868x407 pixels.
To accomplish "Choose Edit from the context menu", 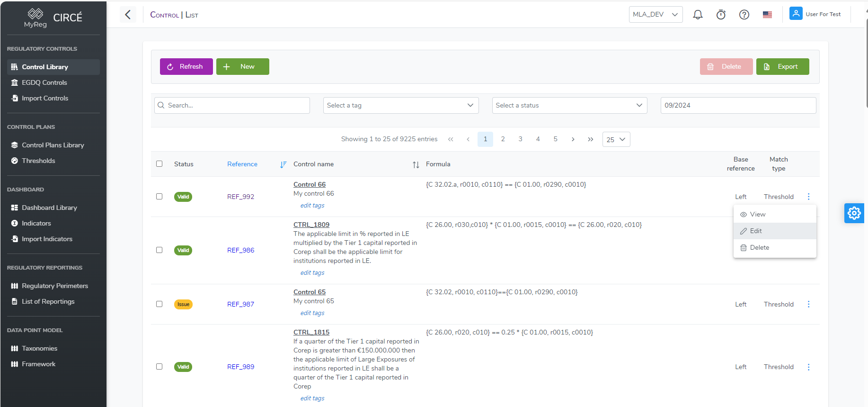I will 756,231.
